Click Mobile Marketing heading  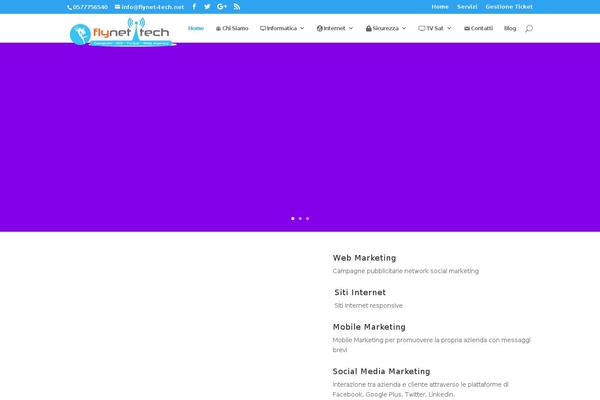coord(369,327)
